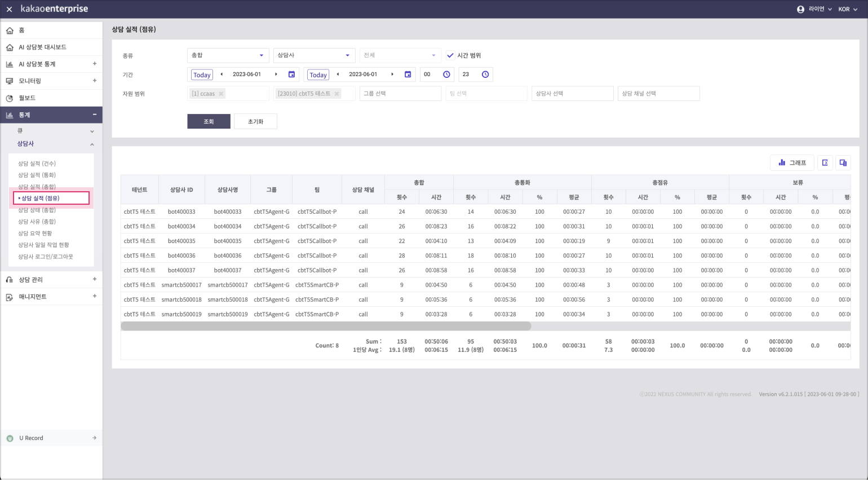Close the side menu with X icon
The image size is (868, 480).
pos(9,9)
